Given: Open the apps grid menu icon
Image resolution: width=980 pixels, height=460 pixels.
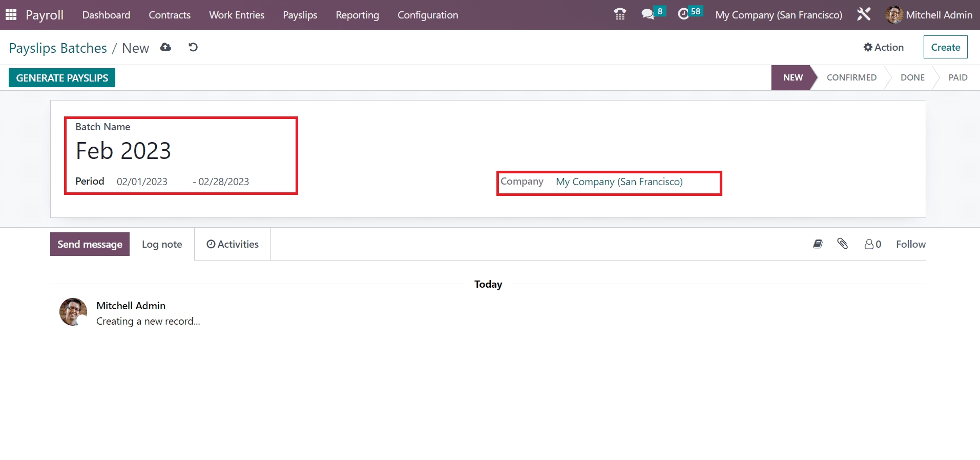Looking at the screenshot, I should click(11, 15).
